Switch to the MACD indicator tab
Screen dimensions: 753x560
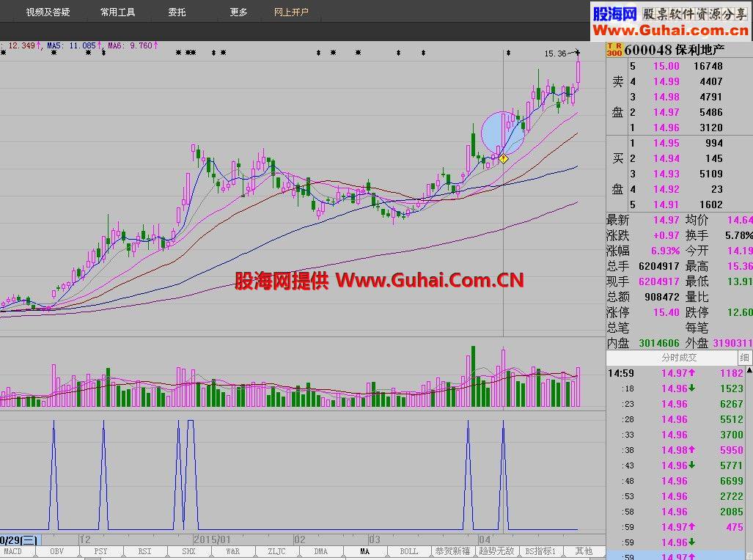click(x=13, y=551)
